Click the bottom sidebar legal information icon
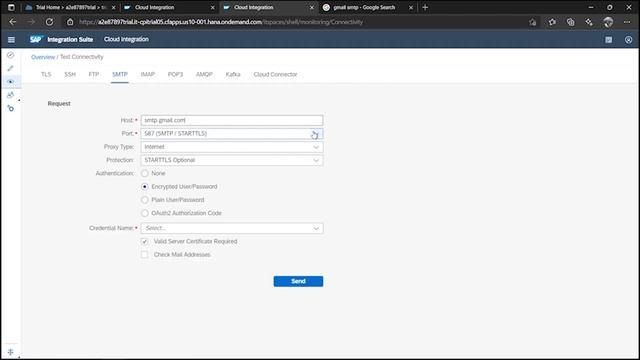 [x=11, y=351]
